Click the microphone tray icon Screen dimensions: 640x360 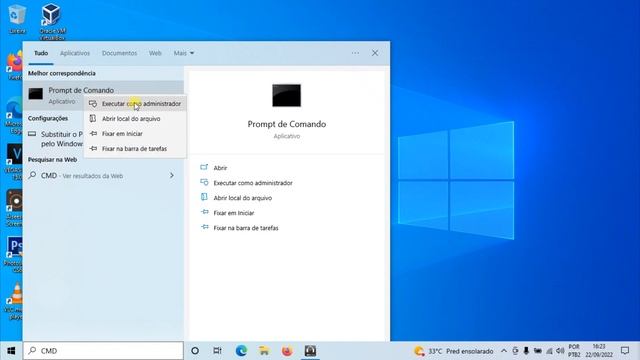point(526,351)
